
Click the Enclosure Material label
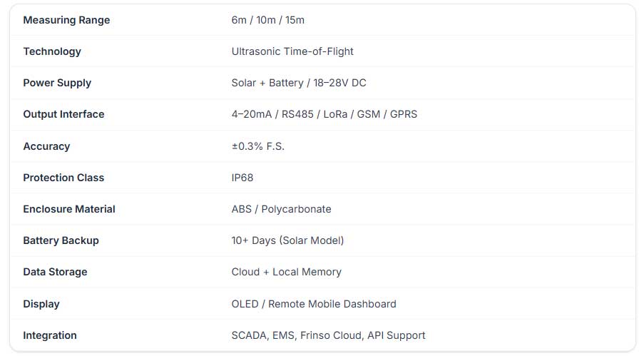[69, 209]
